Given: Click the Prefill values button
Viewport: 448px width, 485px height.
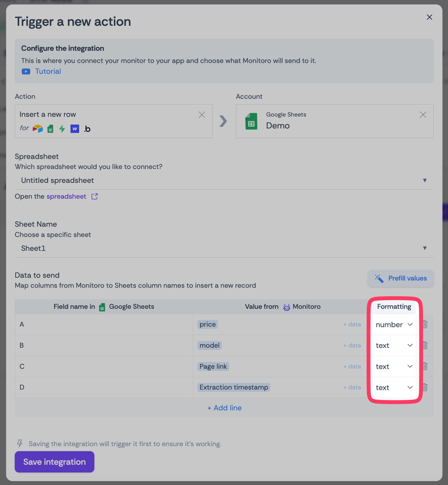Looking at the screenshot, I should pos(401,278).
